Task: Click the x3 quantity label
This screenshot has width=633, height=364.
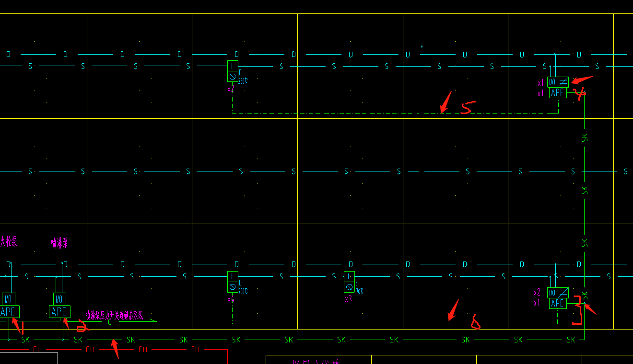Action: [x=348, y=299]
